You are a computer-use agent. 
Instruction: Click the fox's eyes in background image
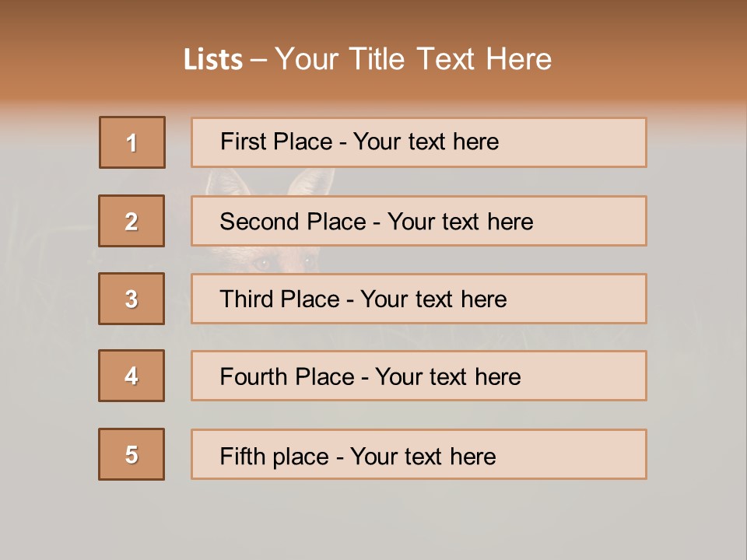(x=285, y=262)
